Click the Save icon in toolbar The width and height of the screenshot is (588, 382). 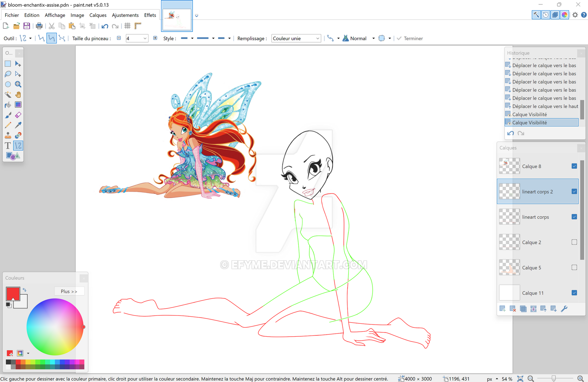click(x=27, y=26)
